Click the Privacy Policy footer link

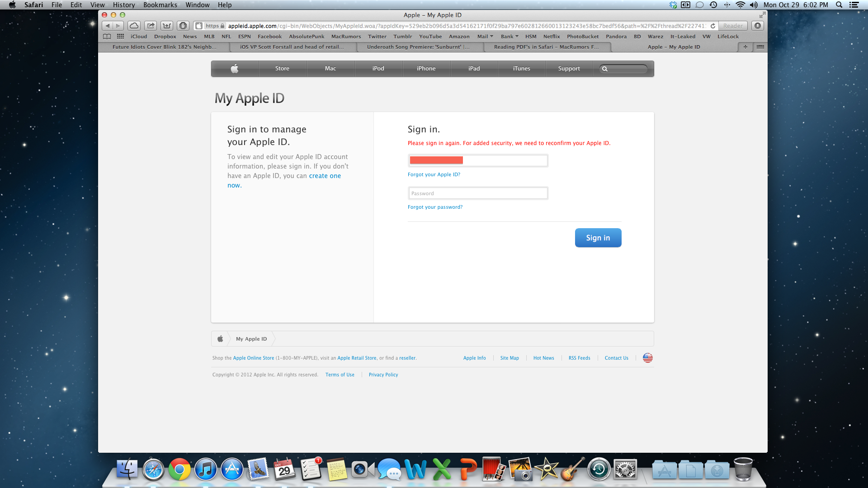coord(383,375)
